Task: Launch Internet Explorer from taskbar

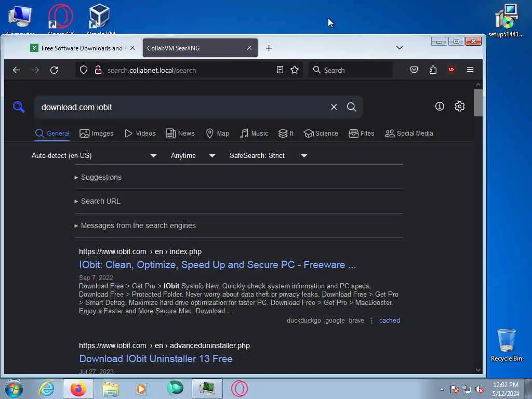Action: [x=46, y=389]
